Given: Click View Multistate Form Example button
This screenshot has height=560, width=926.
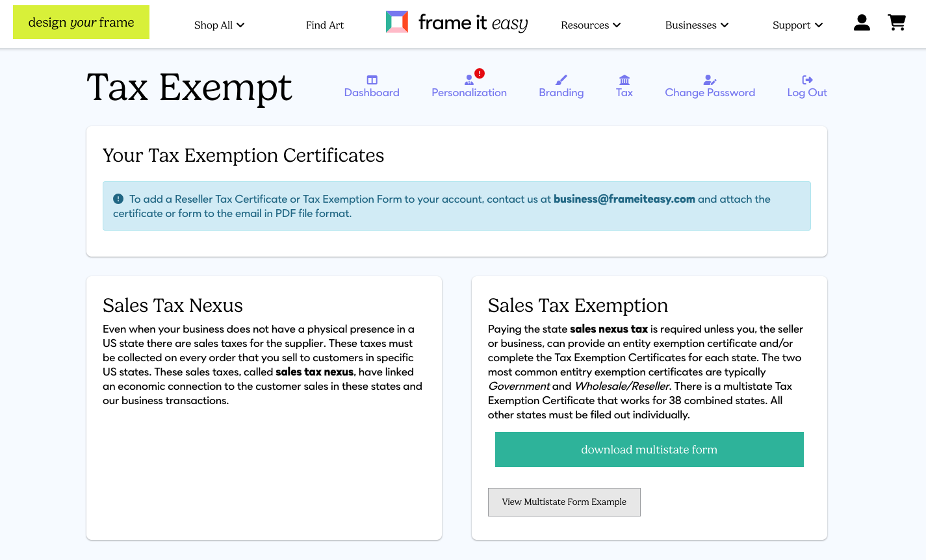Looking at the screenshot, I should click(x=564, y=502).
